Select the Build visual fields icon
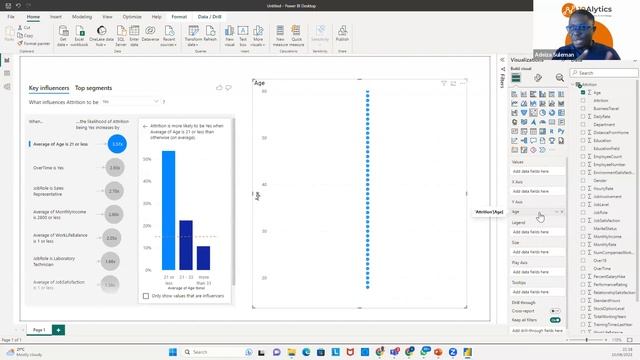 click(x=516, y=78)
